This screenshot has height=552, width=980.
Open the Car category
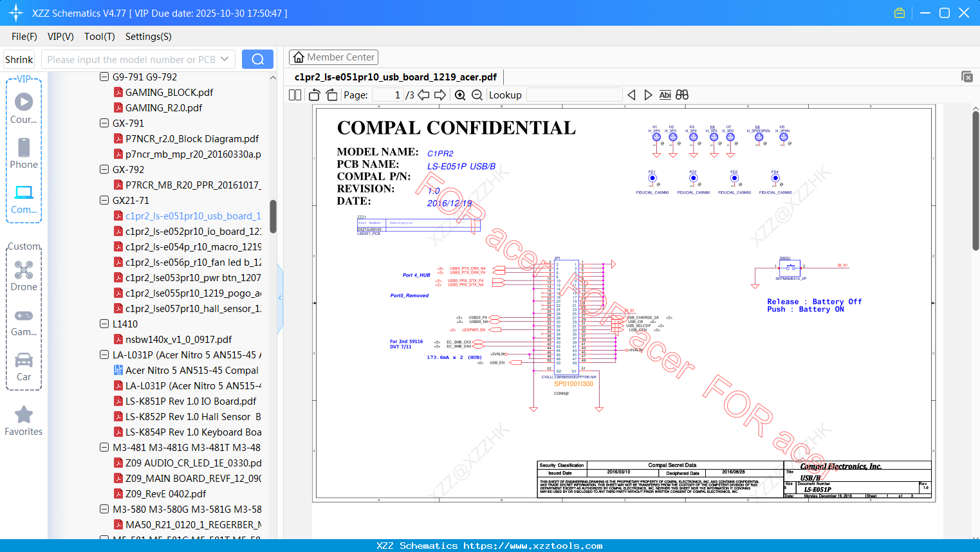click(24, 367)
